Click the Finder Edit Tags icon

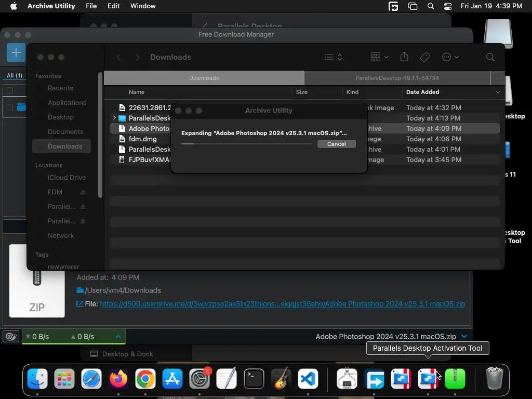pos(425,57)
